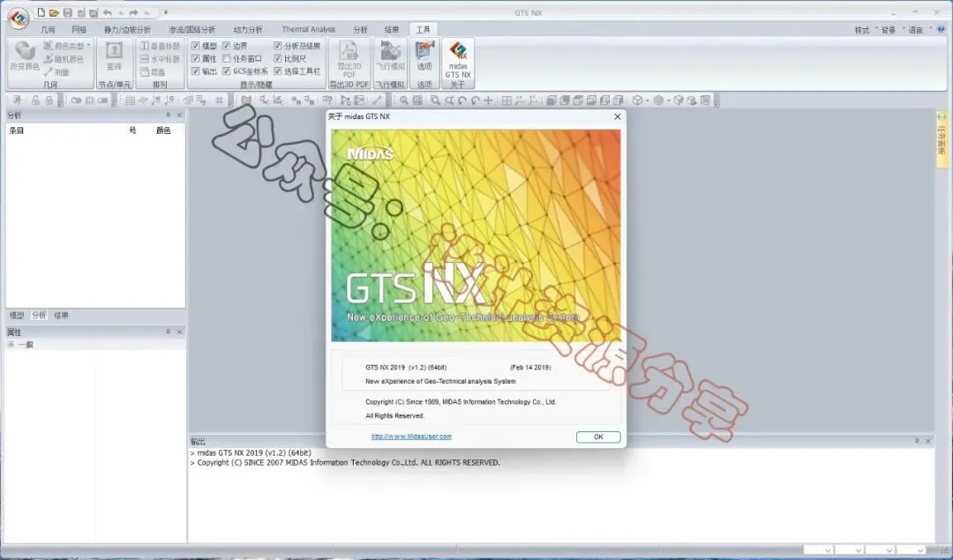The image size is (953, 560).
Task: Click the 导出3D PDF export icon
Action: [349, 59]
